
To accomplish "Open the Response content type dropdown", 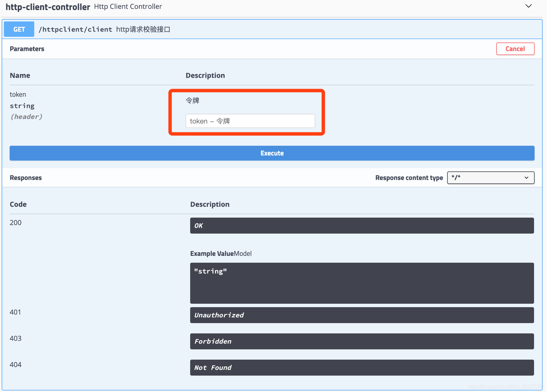I will [x=490, y=178].
